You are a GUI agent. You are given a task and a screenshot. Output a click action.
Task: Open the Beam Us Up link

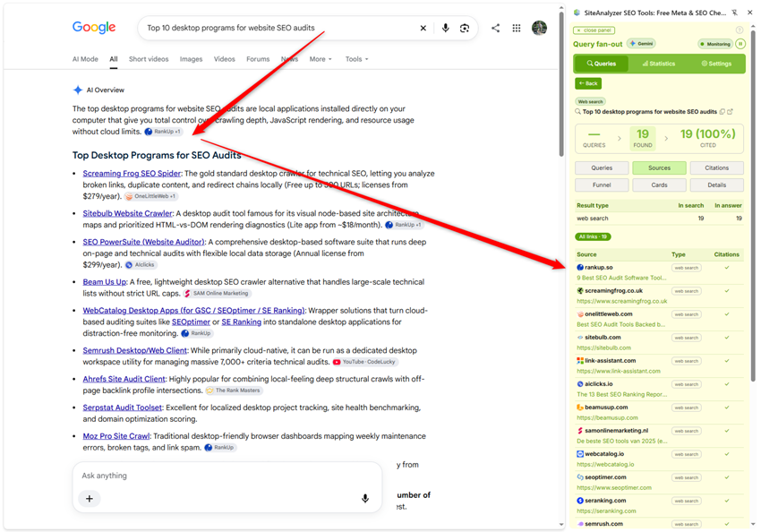tap(105, 282)
